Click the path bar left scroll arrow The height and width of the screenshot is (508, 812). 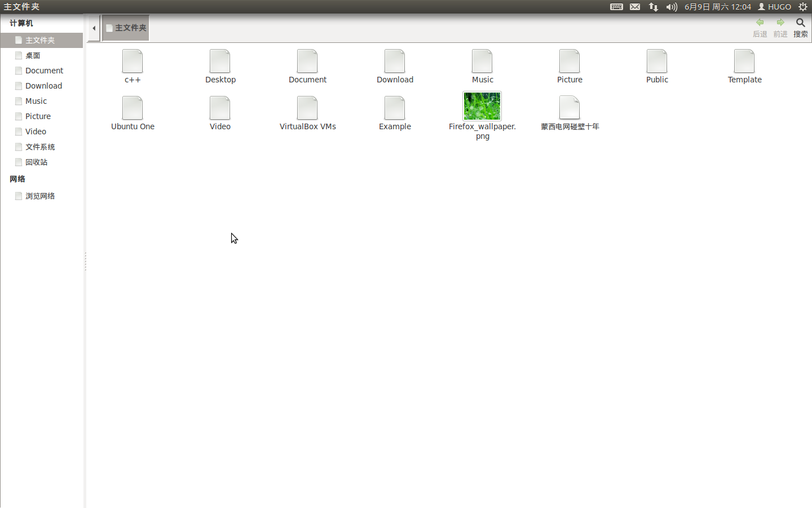coord(94,28)
